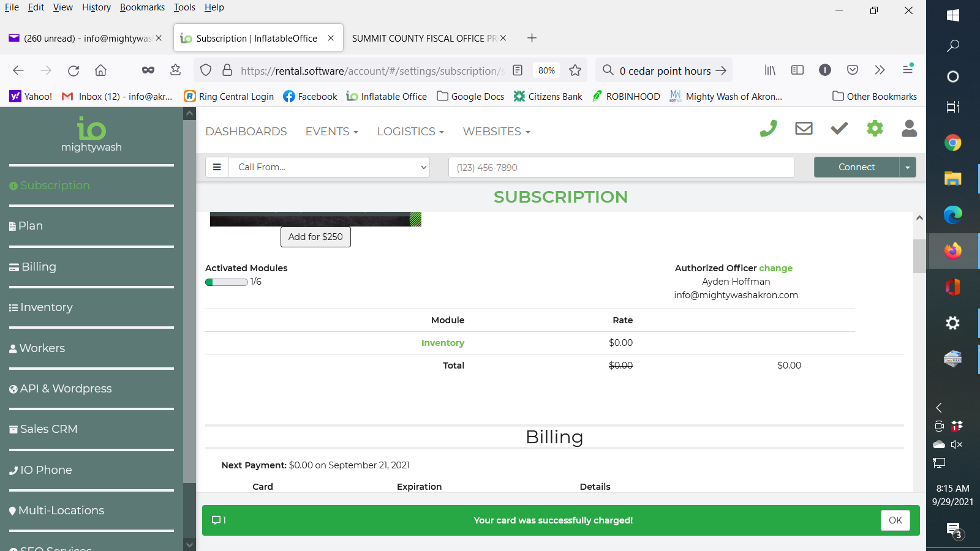Open the green settings gear icon
The width and height of the screenshot is (980, 551).
click(875, 129)
